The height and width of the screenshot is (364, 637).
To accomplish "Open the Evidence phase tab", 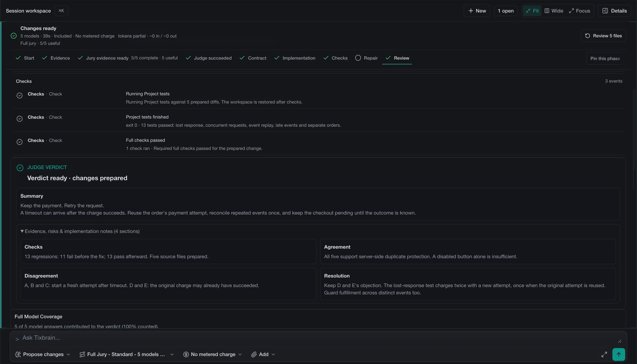I will pyautogui.click(x=56, y=58).
